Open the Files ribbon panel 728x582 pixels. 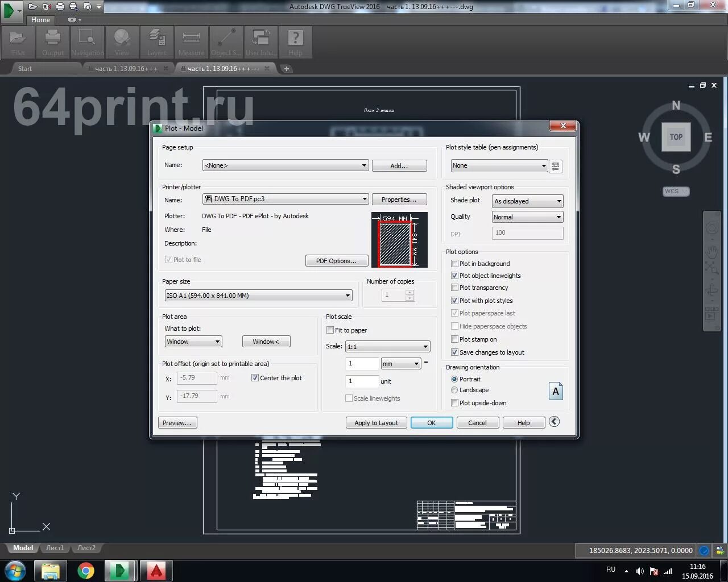[x=18, y=42]
